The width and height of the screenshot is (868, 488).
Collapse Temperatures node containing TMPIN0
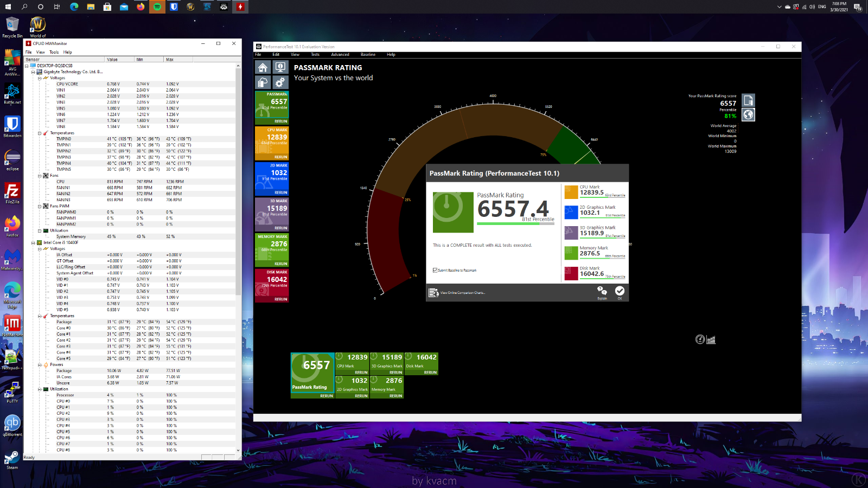(40, 133)
